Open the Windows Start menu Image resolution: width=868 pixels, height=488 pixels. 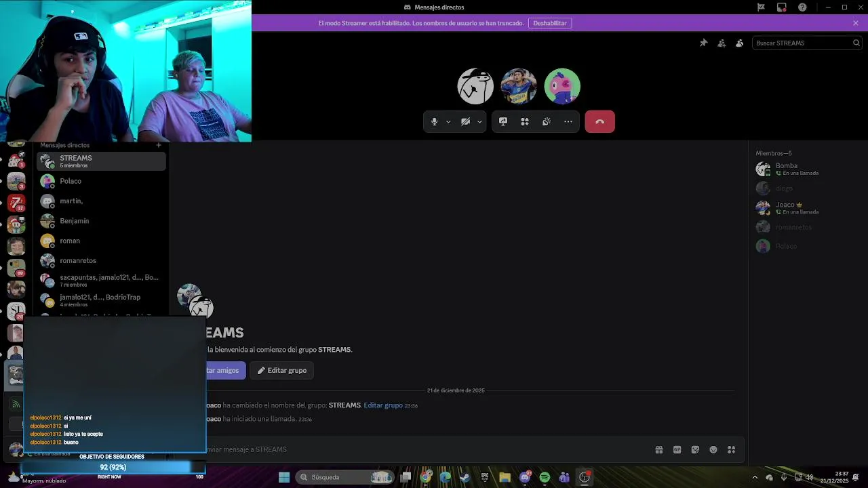tap(284, 477)
